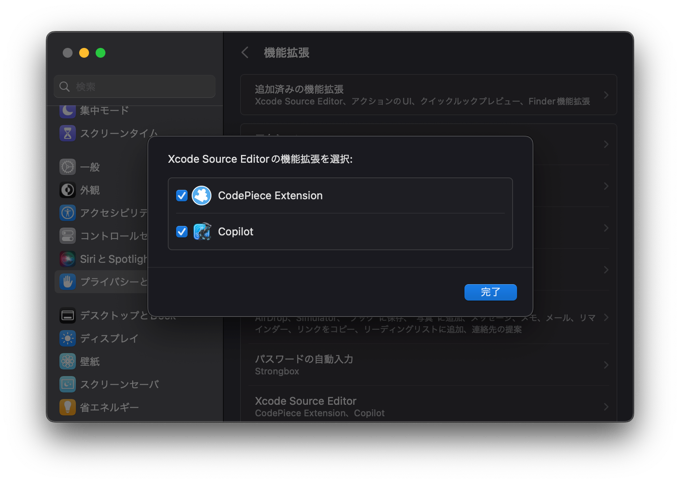The width and height of the screenshot is (680, 483).
Task: Select the 一般 gear icon
Action: (67, 167)
